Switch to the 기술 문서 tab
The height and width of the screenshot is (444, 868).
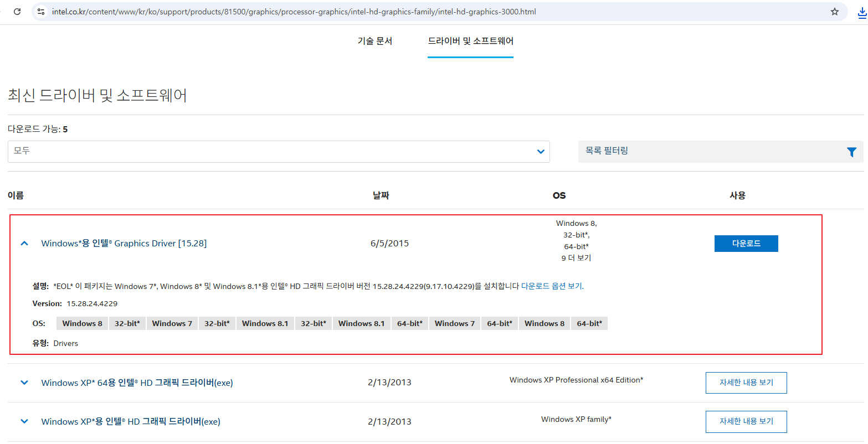click(375, 41)
